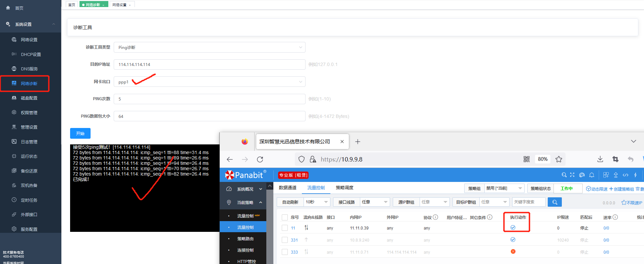
Task: Click the blue 开始 button
Action: pyautogui.click(x=80, y=133)
